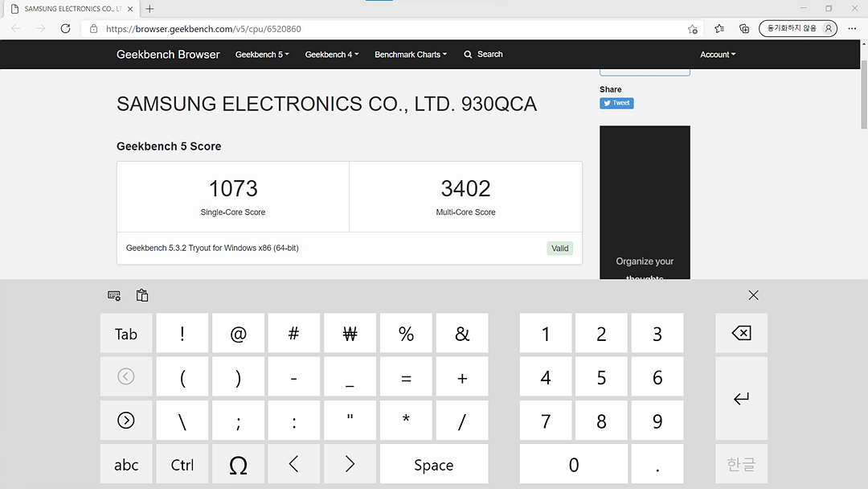Open the browser settings ellipsis menu

[852, 29]
